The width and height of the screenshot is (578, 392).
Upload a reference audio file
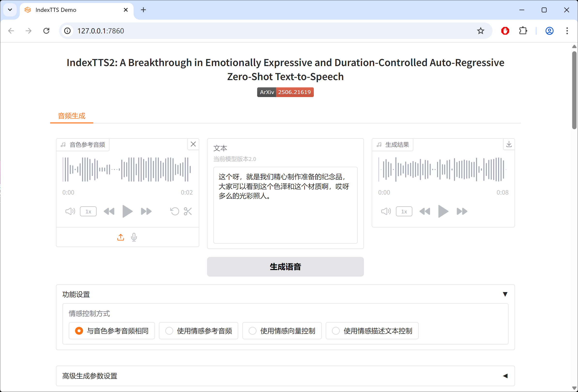click(x=121, y=237)
